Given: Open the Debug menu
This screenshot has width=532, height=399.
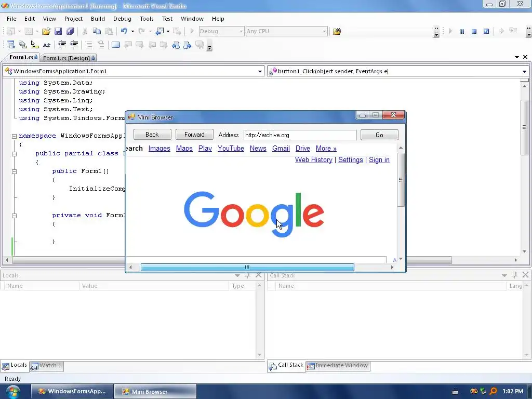Looking at the screenshot, I should pyautogui.click(x=122, y=19).
